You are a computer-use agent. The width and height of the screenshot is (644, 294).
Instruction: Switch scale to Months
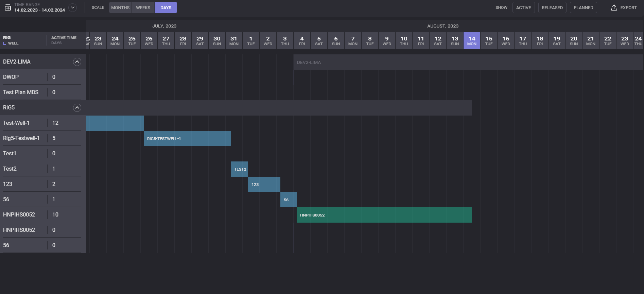click(120, 7)
